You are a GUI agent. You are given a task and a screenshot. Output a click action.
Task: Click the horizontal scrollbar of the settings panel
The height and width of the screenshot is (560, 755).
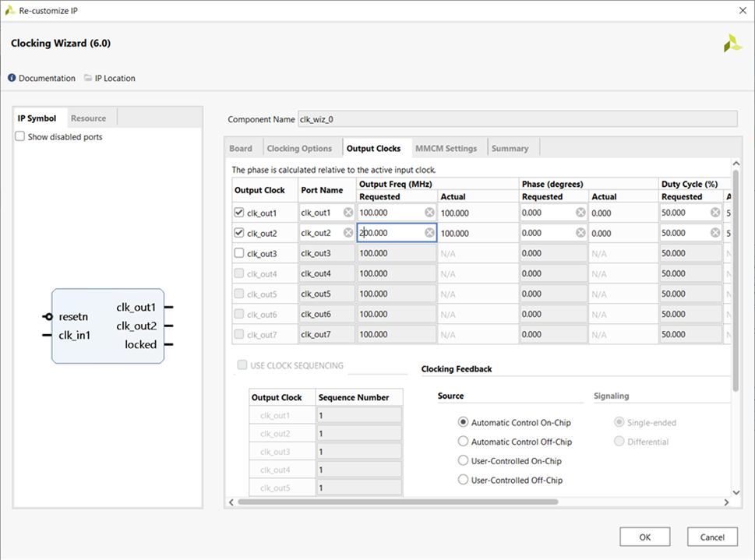coord(397,502)
